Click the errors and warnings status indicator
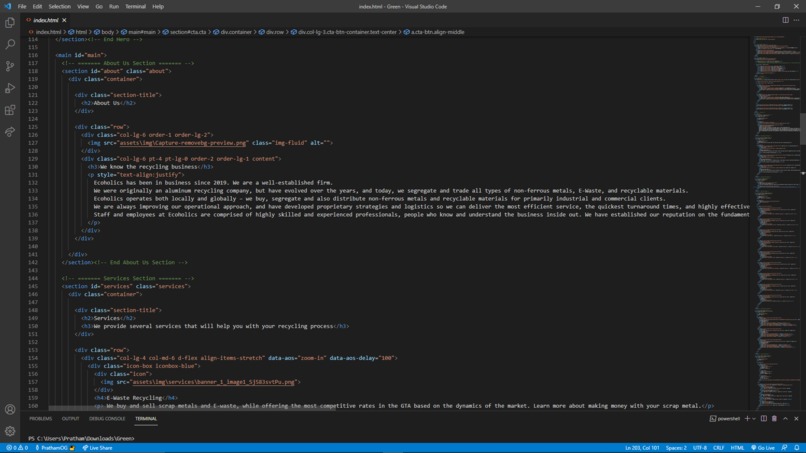Screen dimensions: 806x453 click(17, 448)
